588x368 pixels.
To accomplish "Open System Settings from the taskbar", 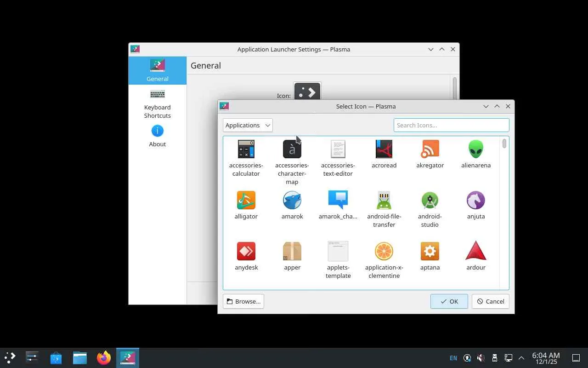I will point(32,357).
